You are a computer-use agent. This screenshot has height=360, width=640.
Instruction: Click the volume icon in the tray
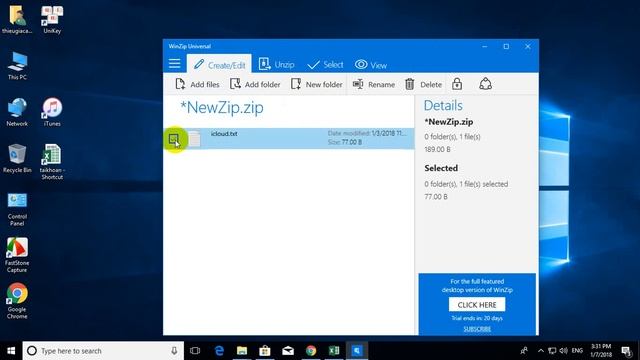(x=564, y=351)
